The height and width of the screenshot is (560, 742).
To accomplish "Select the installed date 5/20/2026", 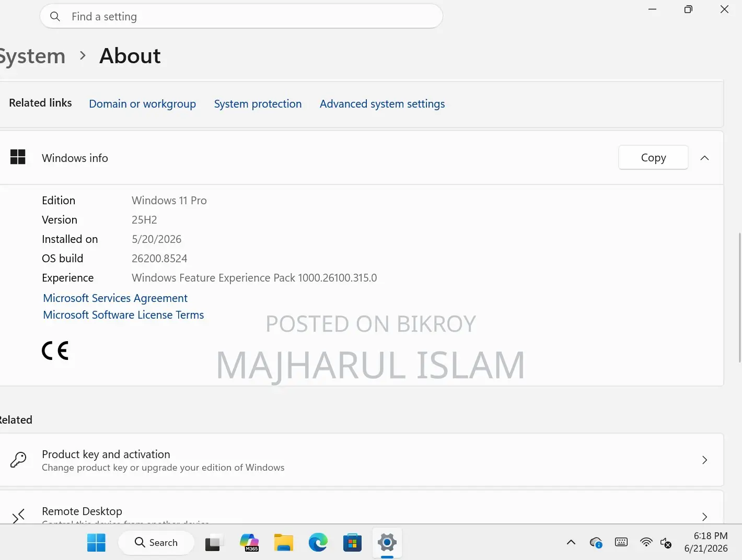I will (157, 239).
